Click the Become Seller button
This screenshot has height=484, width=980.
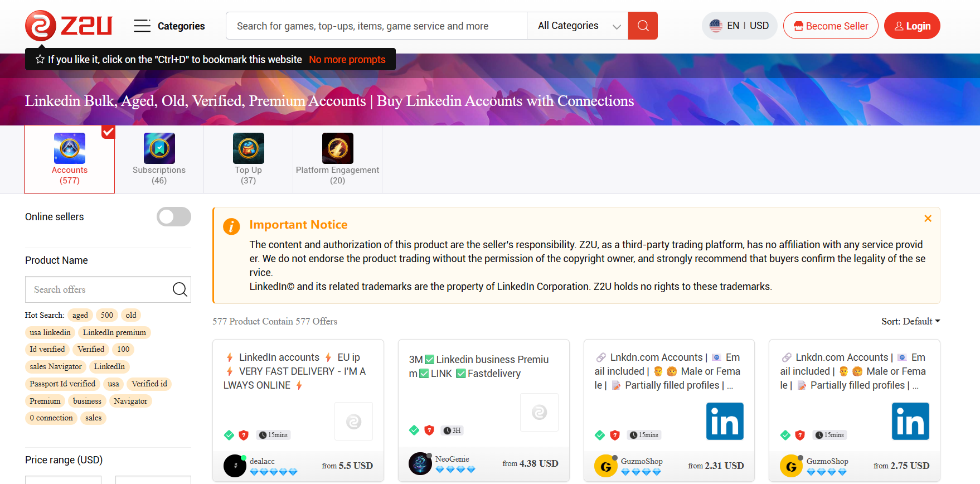click(x=831, y=26)
